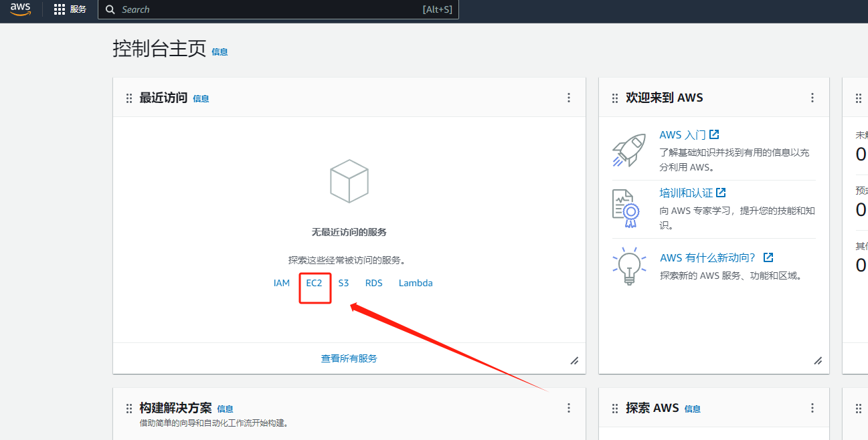
Task: Open 信息 link next to 构建解决方案
Action: (x=225, y=409)
